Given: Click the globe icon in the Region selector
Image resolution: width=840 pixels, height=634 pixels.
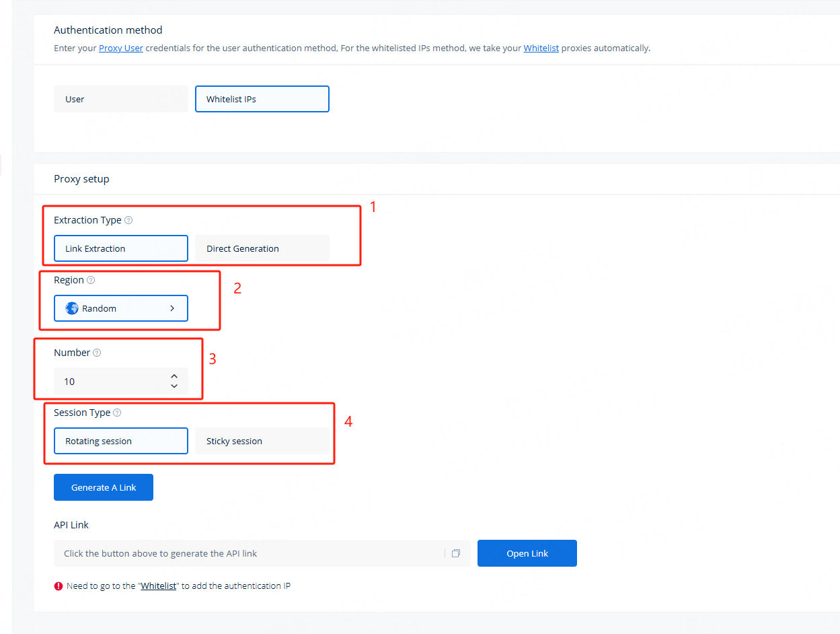Looking at the screenshot, I should pyautogui.click(x=72, y=308).
